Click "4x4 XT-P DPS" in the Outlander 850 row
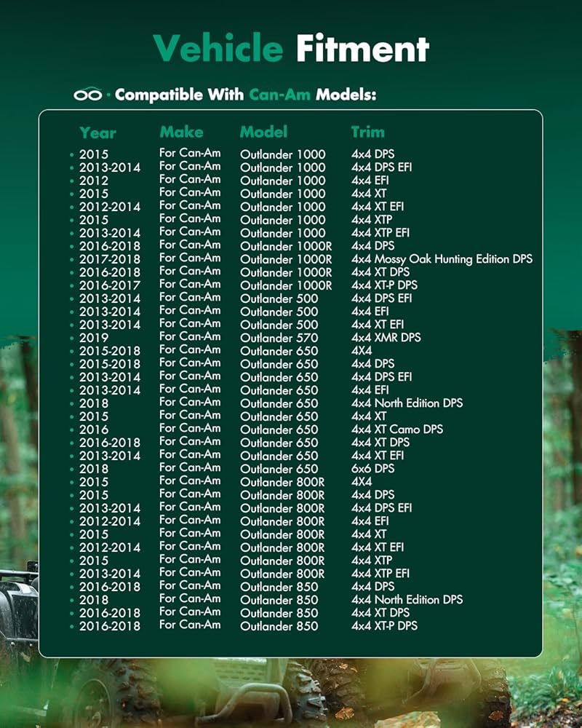The height and width of the screenshot is (728, 582). tap(384, 626)
